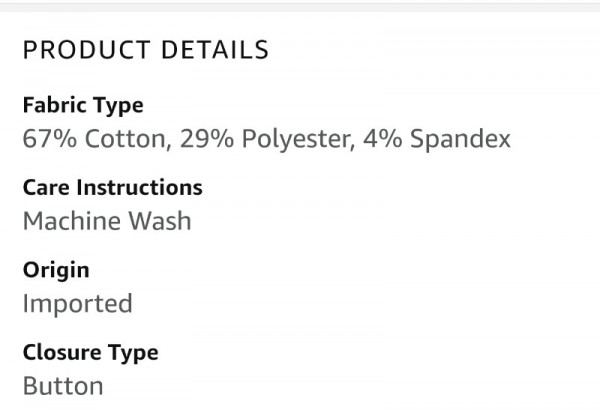Click the word DETAILS in the heading
The width and height of the screenshot is (600, 410).
point(215,50)
